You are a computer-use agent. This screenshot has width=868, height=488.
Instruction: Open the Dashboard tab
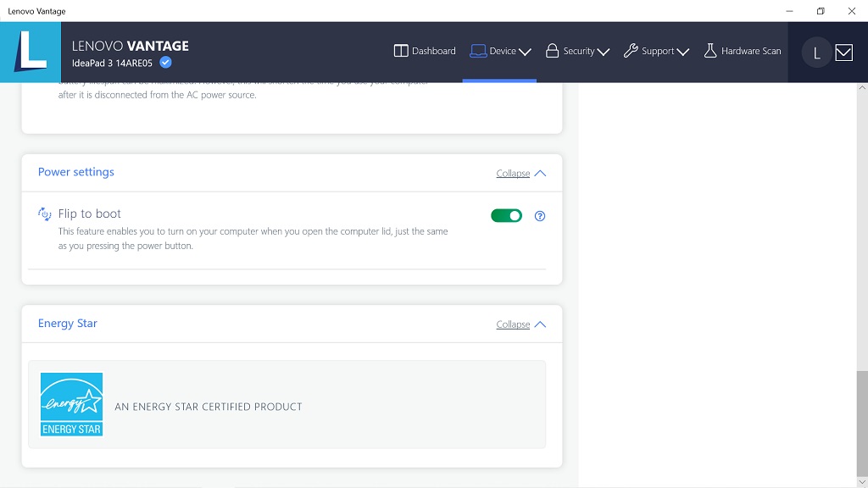425,51
